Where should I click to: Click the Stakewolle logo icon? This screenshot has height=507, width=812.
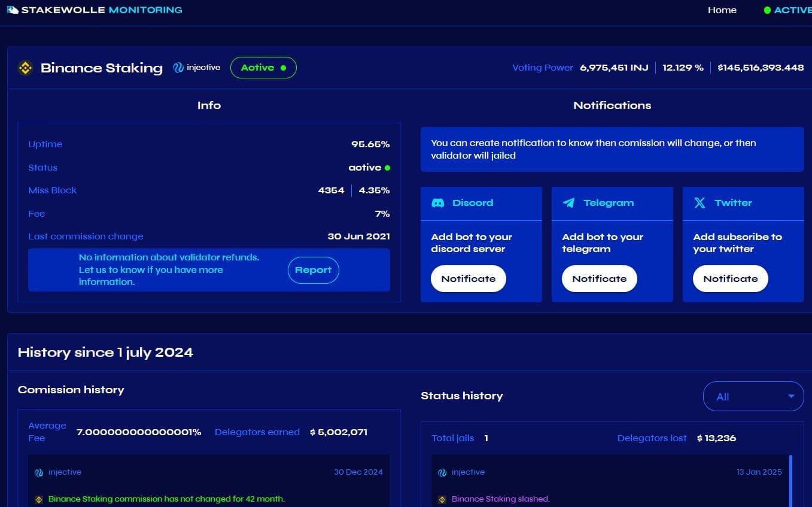tap(13, 10)
